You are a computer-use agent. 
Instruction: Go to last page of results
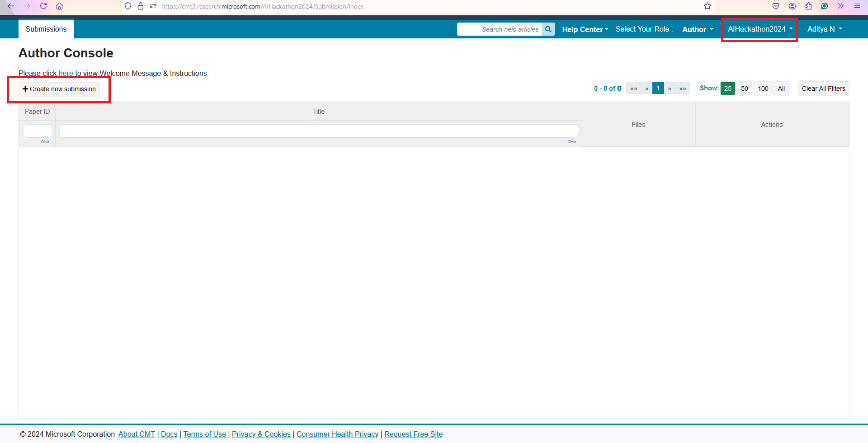click(683, 89)
